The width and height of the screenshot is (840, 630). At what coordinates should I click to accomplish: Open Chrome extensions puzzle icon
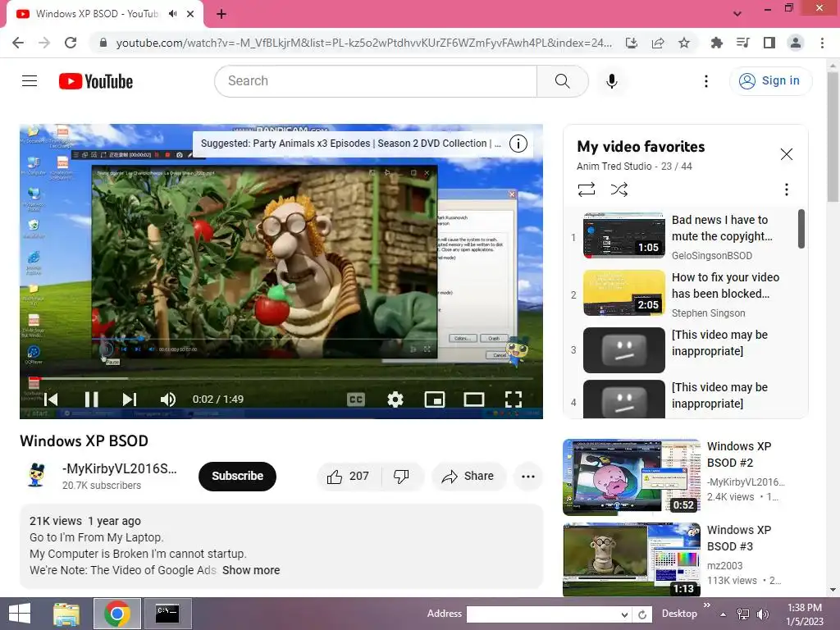(716, 43)
